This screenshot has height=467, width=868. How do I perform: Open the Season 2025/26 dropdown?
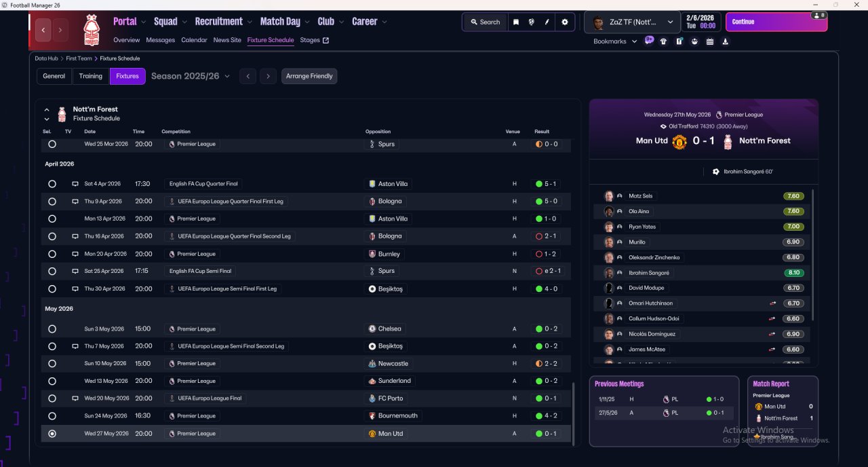[x=191, y=76]
